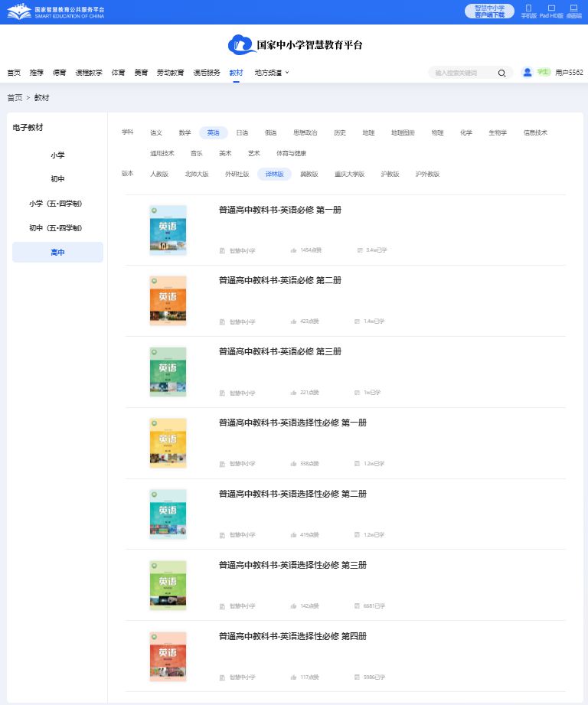Select the 北师大版 edition filter
The image size is (588, 705).
[x=196, y=174]
